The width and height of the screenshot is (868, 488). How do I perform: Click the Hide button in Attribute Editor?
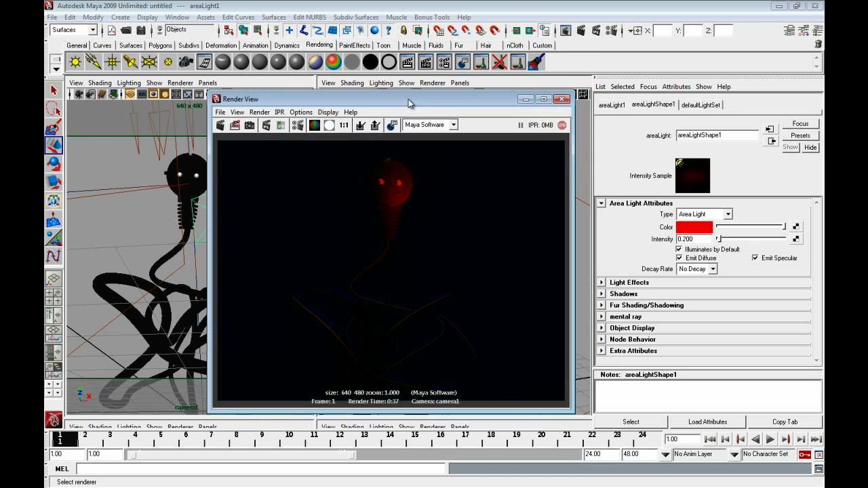tap(810, 148)
